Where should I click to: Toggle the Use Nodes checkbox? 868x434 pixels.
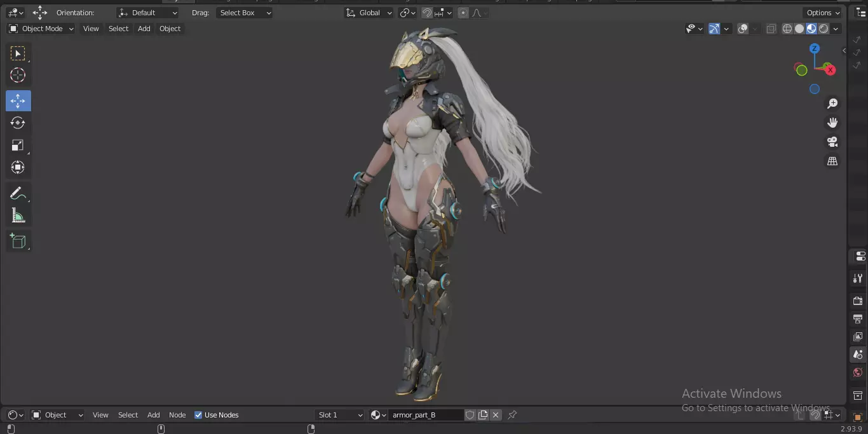pos(198,415)
